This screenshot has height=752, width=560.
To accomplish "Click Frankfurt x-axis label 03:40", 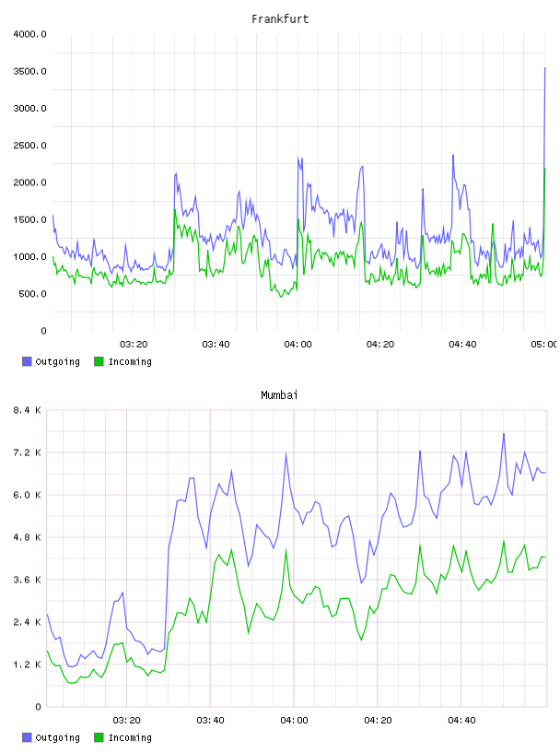I will [x=216, y=345].
